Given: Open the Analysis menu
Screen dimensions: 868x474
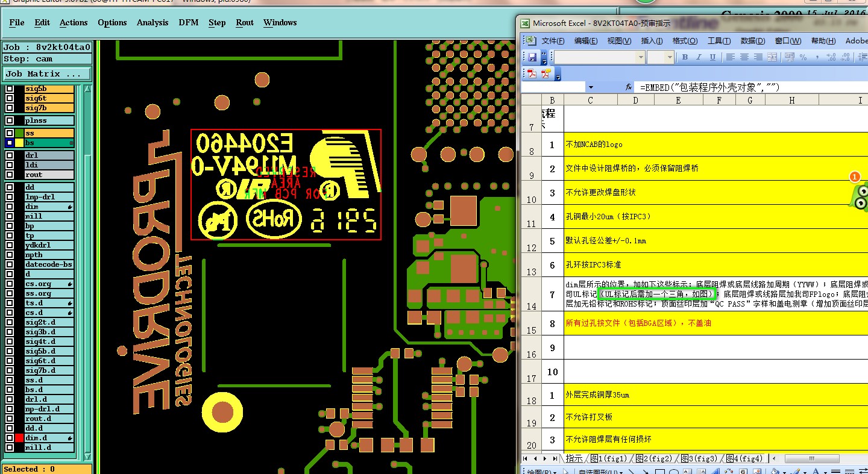Looking at the screenshot, I should 153,22.
